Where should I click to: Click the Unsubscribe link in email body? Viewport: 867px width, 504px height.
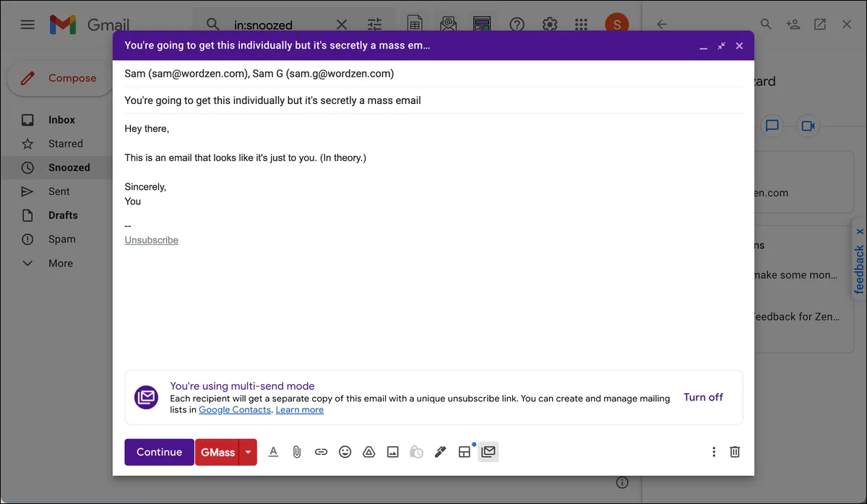point(151,240)
